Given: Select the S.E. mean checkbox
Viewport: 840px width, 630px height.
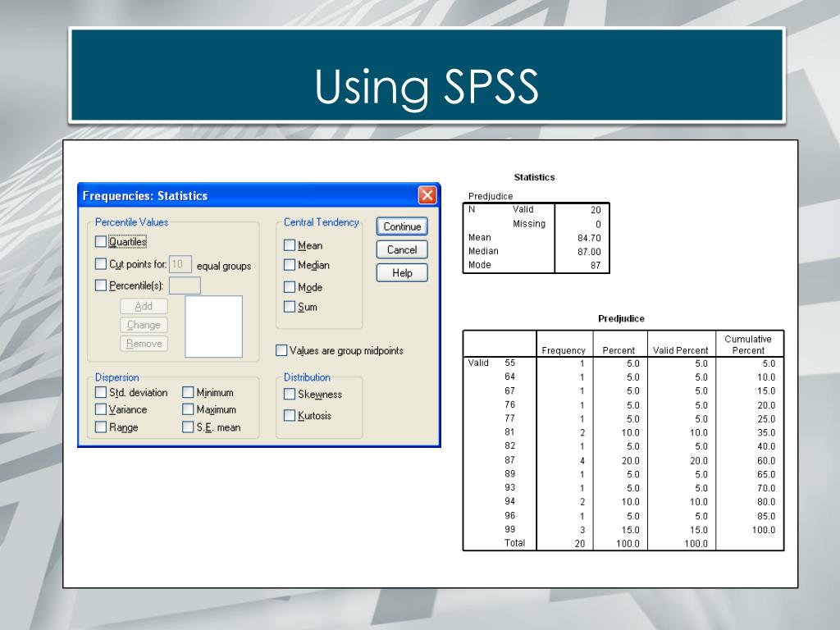Looking at the screenshot, I should [x=188, y=427].
